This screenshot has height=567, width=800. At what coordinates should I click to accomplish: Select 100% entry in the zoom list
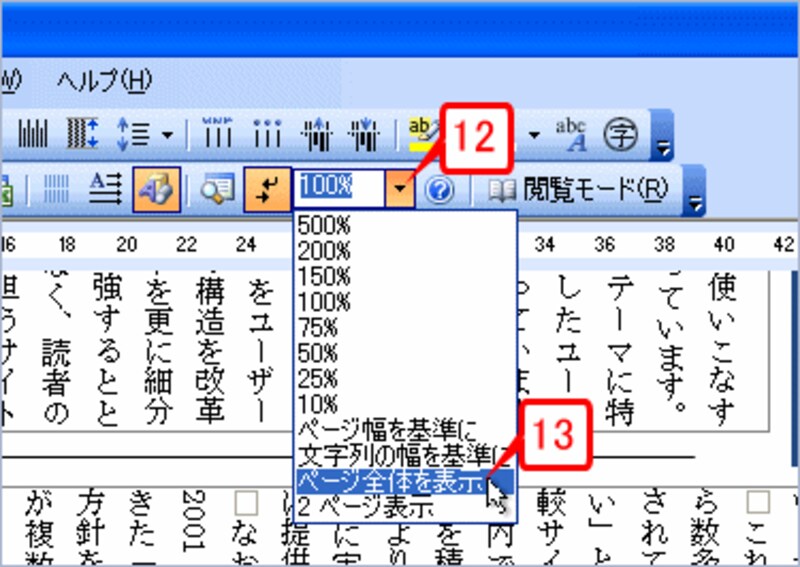coord(406,302)
